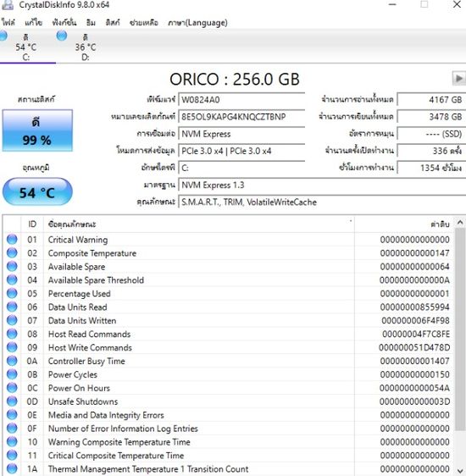Click the status icon for Data Units Written

12,320
